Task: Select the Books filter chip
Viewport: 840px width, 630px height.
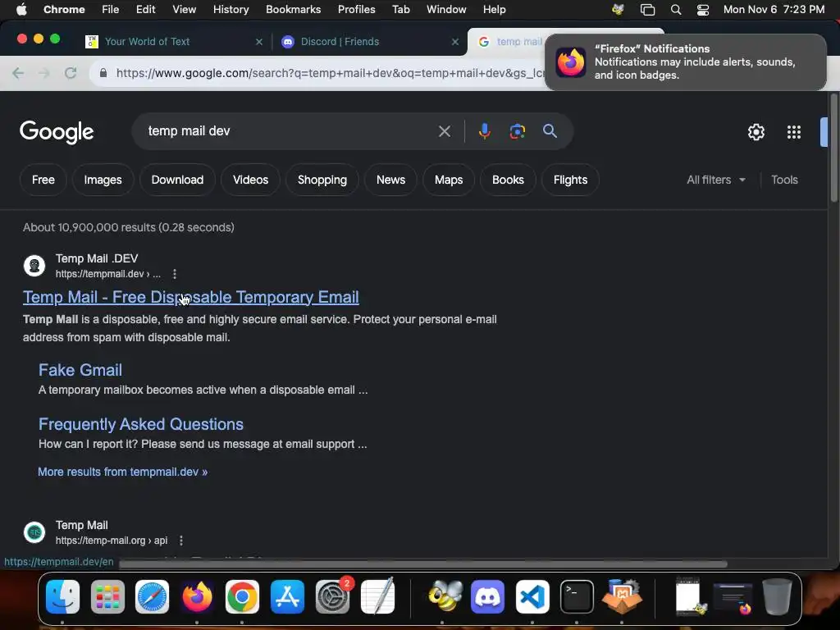Action: coord(508,180)
